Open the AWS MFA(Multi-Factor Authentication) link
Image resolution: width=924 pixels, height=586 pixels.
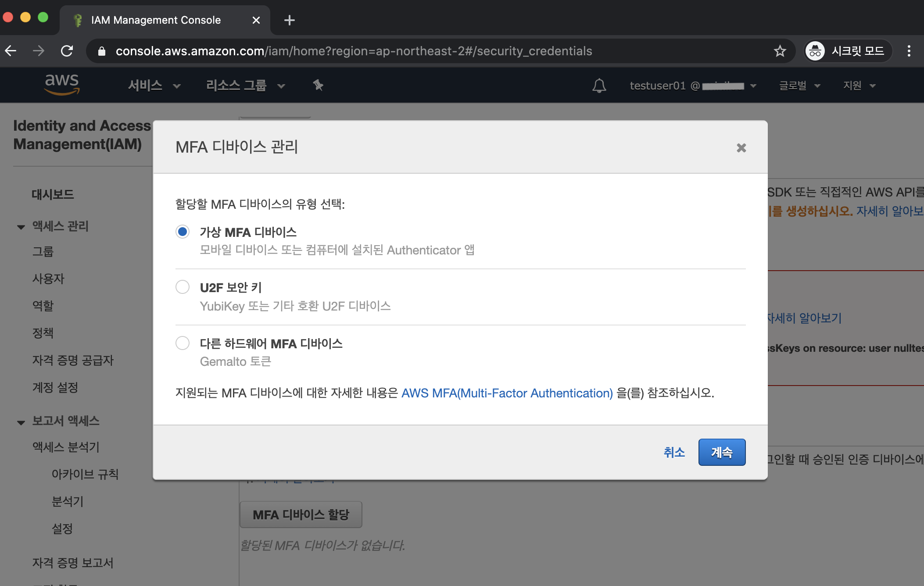coord(507,393)
